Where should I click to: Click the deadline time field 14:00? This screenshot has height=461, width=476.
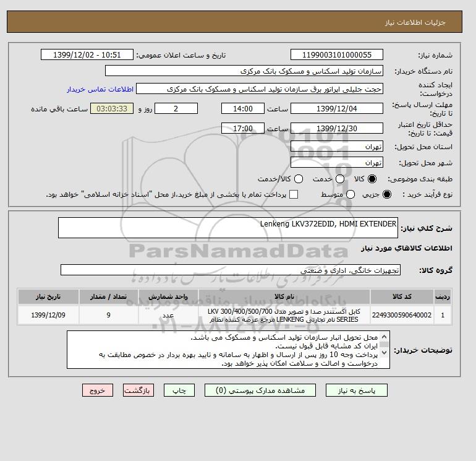pos(242,108)
